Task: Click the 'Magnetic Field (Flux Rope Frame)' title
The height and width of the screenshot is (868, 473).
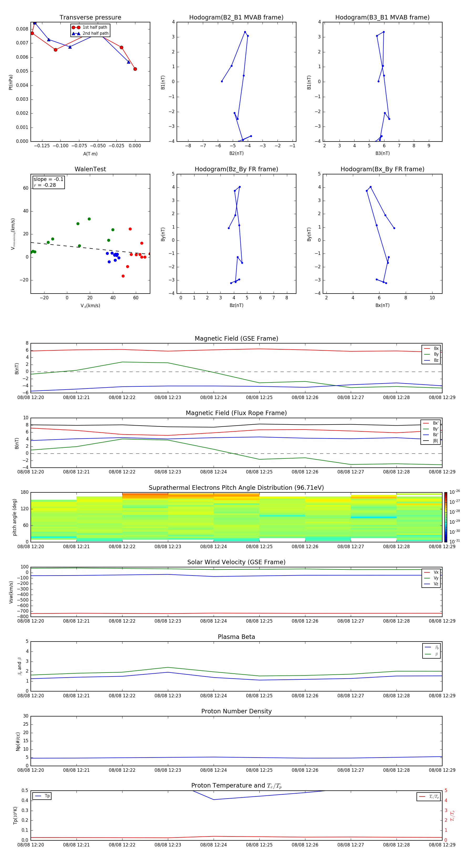Action: click(236, 413)
